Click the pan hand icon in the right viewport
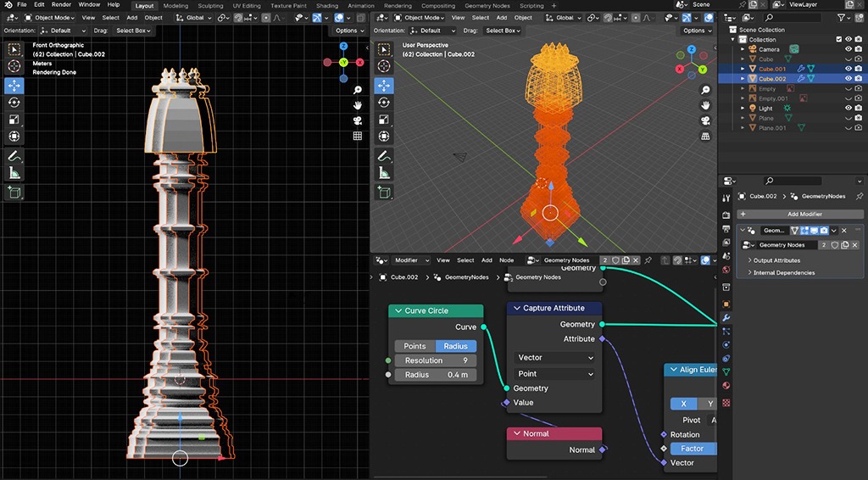868x480 pixels. point(705,105)
